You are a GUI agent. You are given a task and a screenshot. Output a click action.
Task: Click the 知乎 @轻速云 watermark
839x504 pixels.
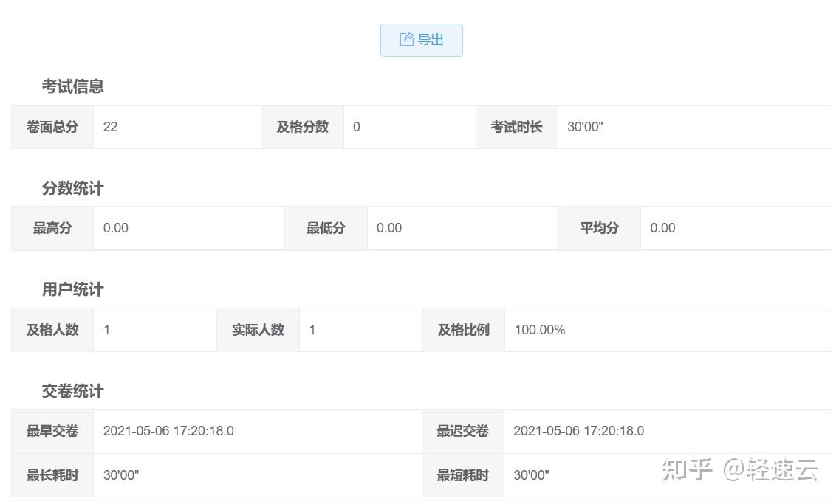(739, 470)
